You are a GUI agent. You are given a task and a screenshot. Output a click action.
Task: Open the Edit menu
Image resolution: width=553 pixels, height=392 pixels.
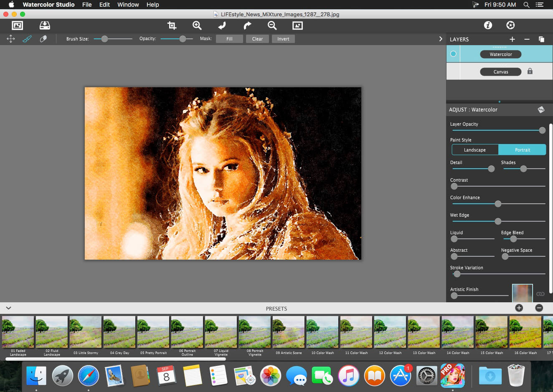click(x=104, y=5)
